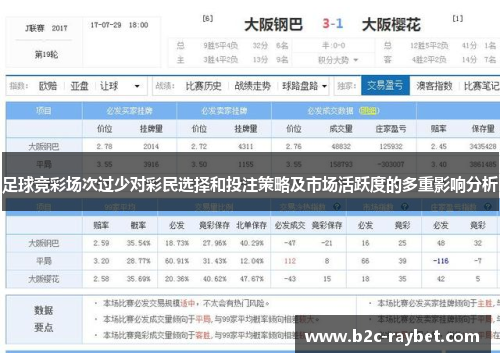Select the 12胜5平2负 away total record
This screenshot has width=500, height=362.
point(429,46)
